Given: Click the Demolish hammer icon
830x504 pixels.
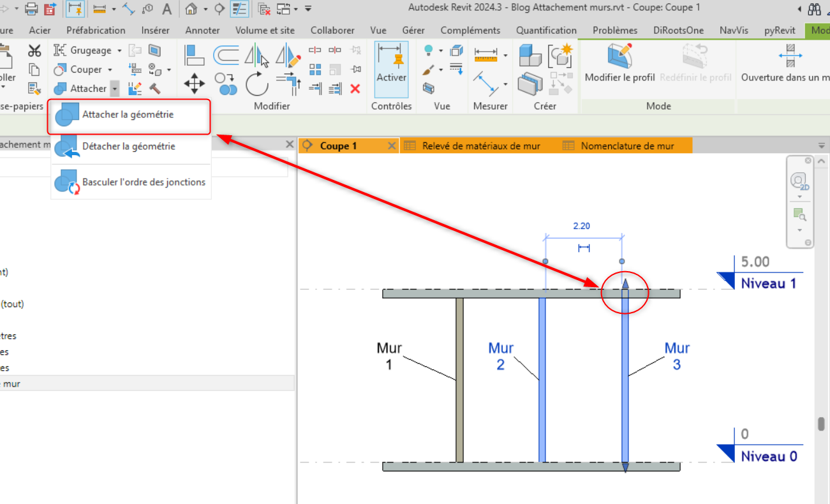Looking at the screenshot, I should 154,88.
